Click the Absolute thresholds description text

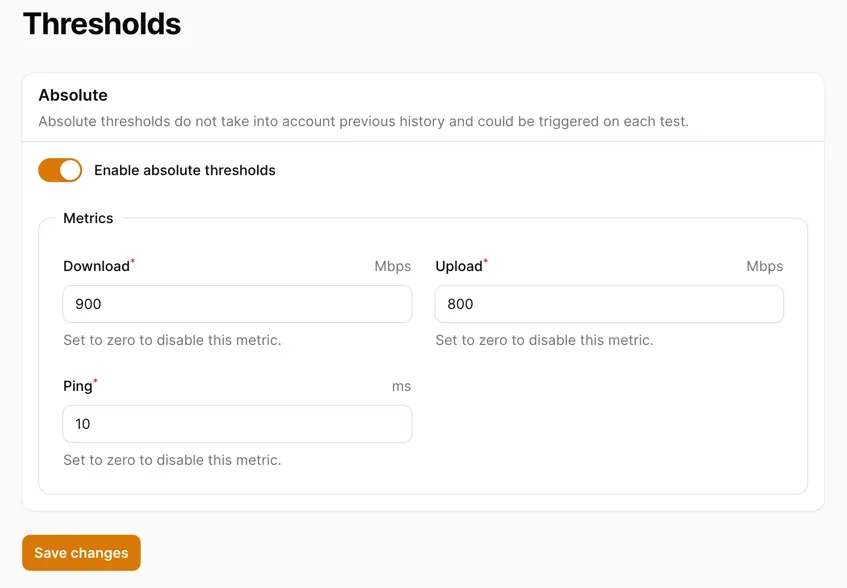[363, 122]
